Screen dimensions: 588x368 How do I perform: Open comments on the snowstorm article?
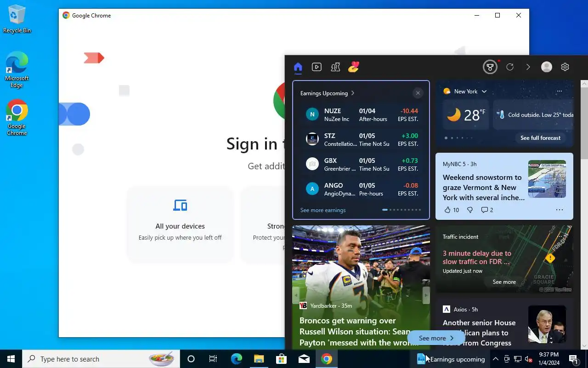487,210
